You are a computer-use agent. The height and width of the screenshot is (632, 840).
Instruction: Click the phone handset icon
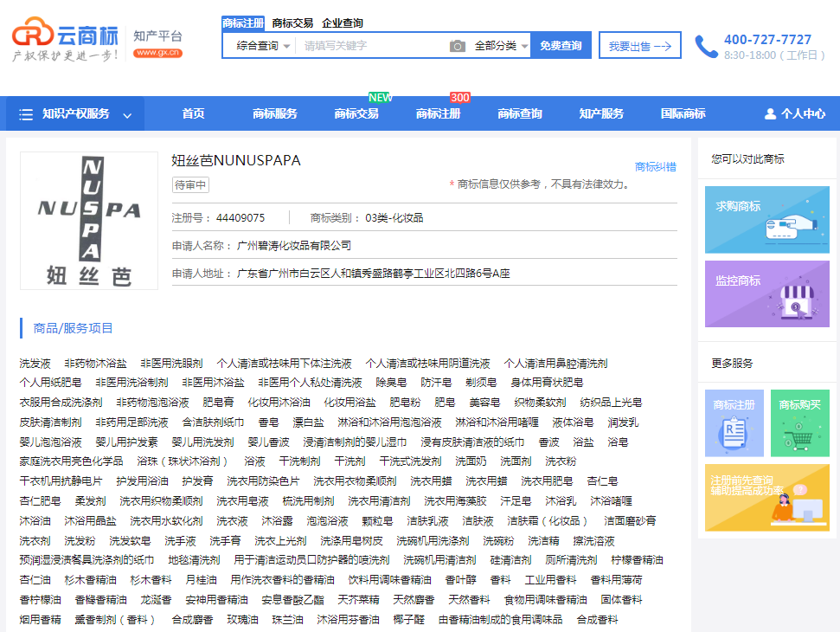pyautogui.click(x=706, y=47)
